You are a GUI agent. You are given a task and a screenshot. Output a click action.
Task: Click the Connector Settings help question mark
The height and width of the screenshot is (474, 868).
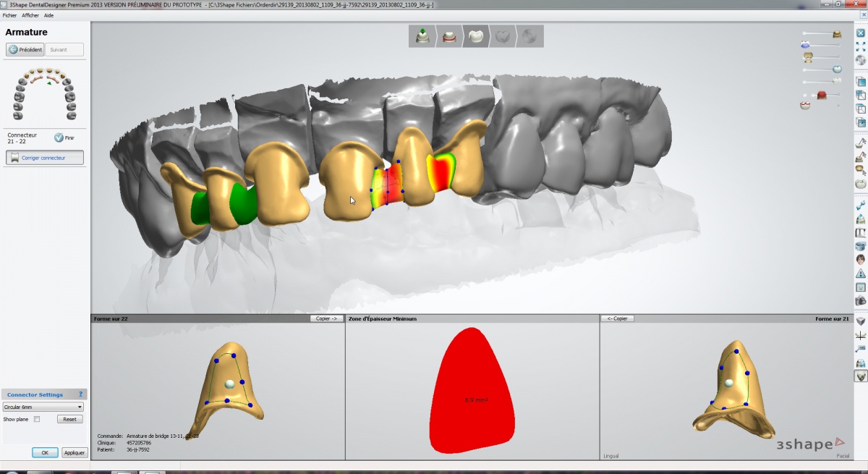pos(81,394)
